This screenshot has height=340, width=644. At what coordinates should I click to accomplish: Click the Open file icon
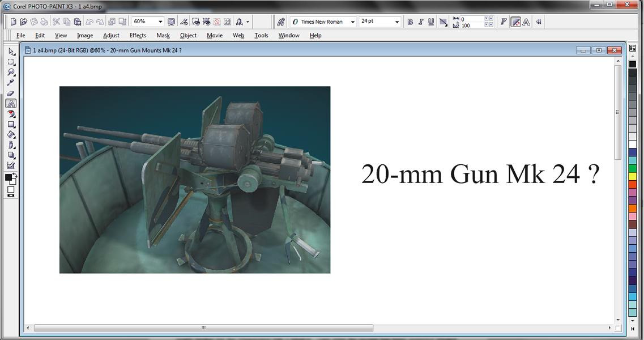click(23, 22)
